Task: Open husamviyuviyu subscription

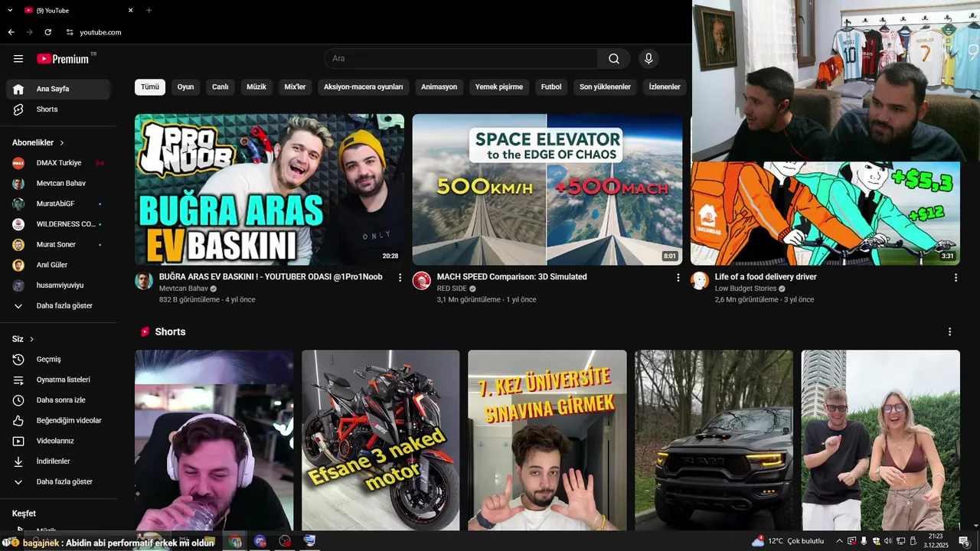Action: (x=58, y=285)
